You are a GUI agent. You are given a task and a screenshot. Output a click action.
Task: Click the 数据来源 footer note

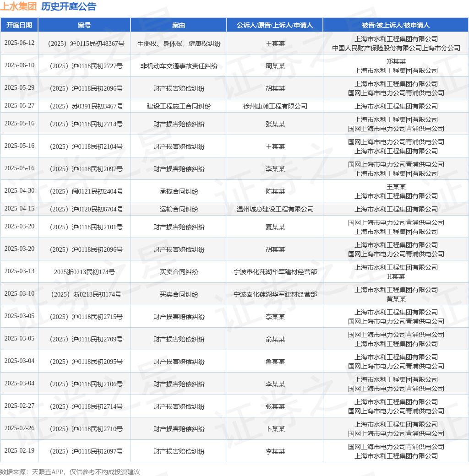(x=70, y=472)
